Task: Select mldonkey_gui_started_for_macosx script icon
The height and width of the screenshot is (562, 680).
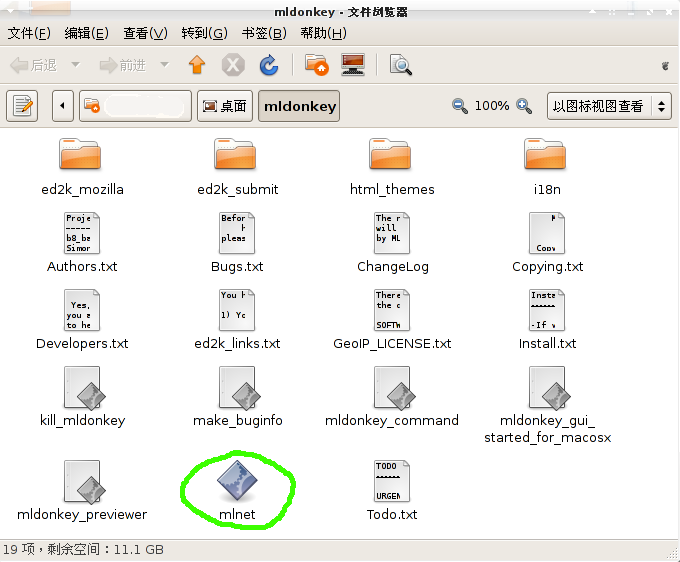Action: [549, 388]
